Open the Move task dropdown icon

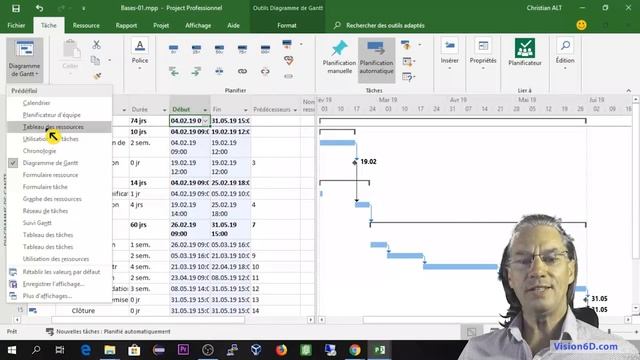coord(408,61)
